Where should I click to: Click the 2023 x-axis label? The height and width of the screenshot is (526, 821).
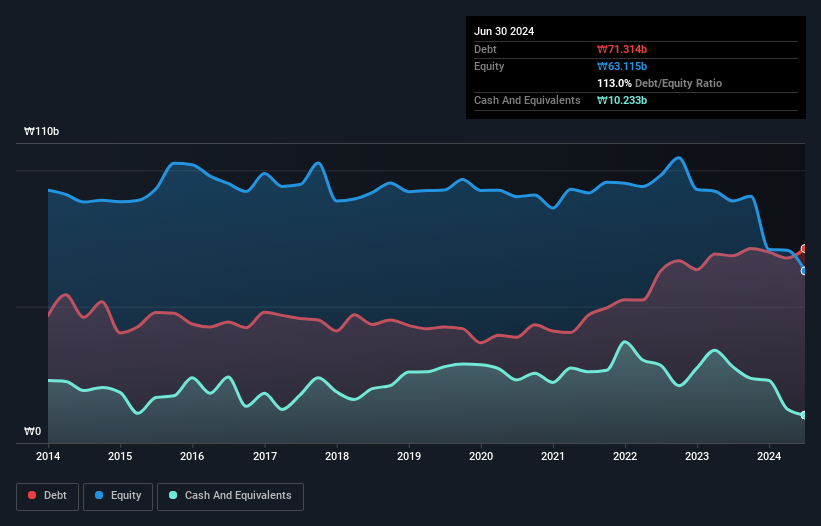tap(697, 456)
